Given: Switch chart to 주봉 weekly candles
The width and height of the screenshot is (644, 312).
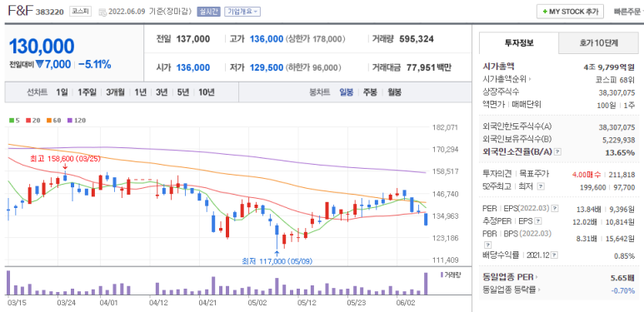Looking at the screenshot, I should click(370, 92).
